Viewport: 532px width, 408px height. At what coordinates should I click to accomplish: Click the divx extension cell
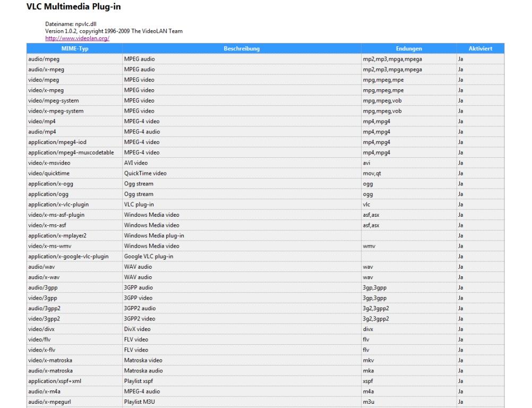click(409, 329)
